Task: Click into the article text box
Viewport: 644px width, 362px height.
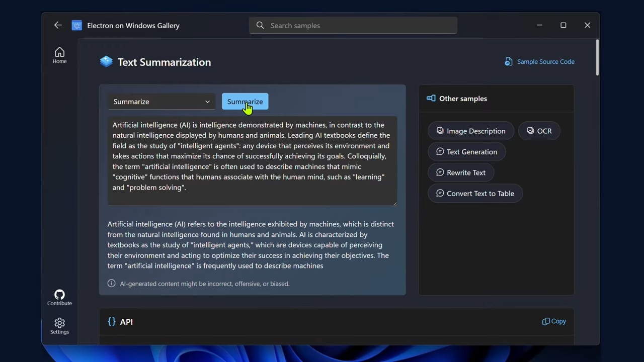Action: pyautogui.click(x=252, y=161)
